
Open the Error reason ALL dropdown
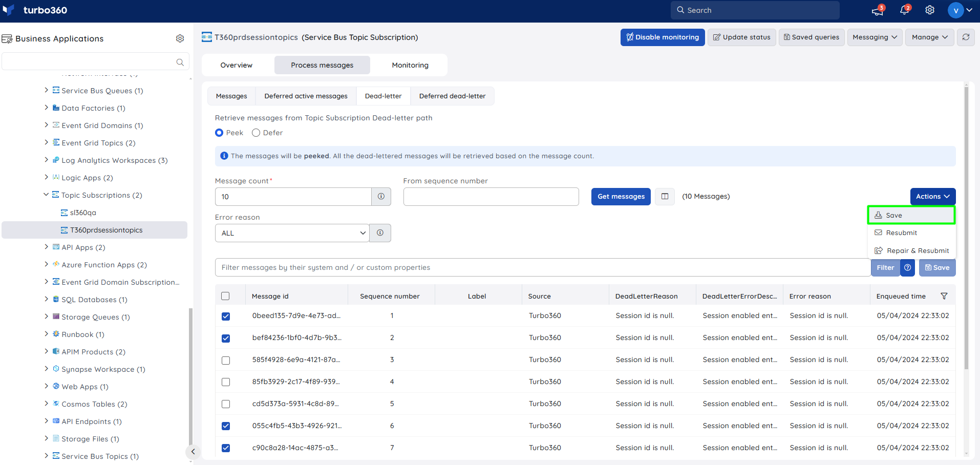click(292, 233)
